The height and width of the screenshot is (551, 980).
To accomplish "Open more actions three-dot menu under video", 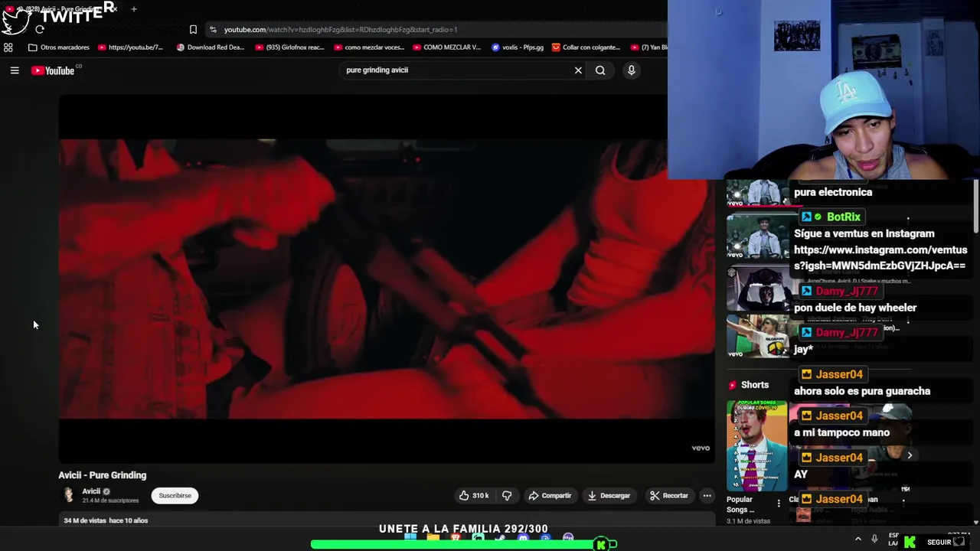I will coord(707,496).
